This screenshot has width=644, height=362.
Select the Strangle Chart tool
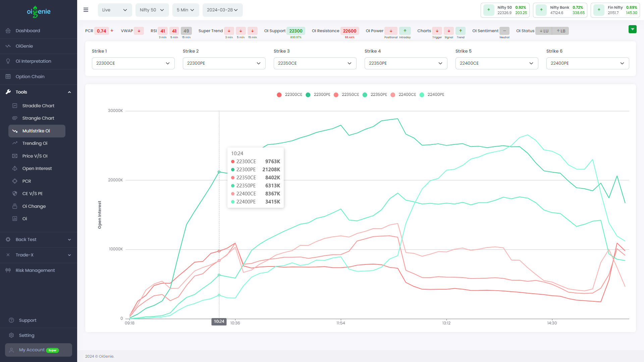tap(38, 118)
